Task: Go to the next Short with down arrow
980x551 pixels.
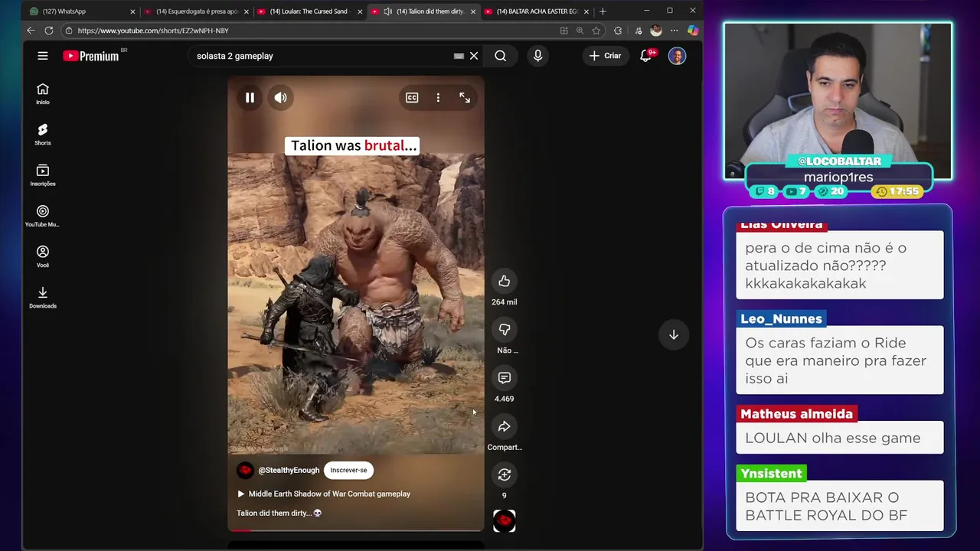Action: (674, 334)
